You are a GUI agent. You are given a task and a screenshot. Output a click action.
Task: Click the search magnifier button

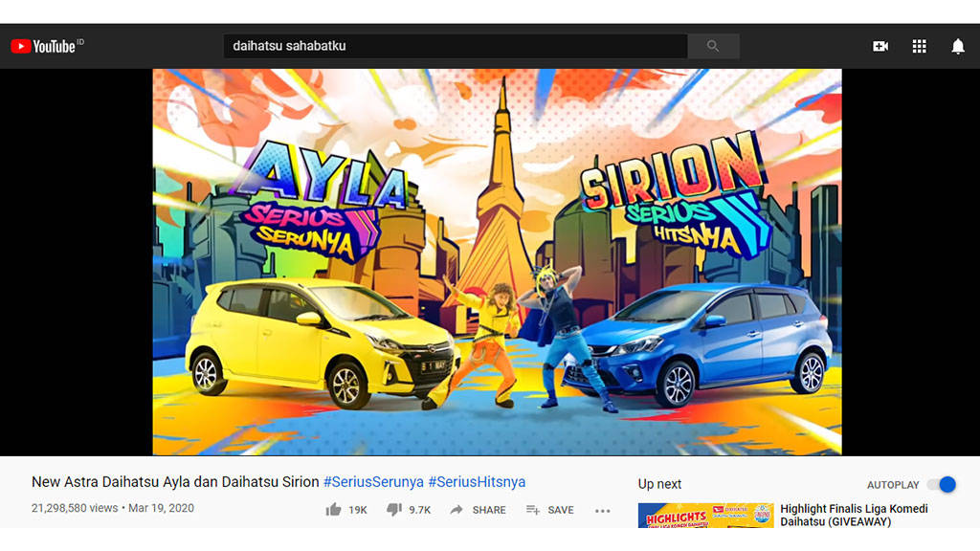713,46
